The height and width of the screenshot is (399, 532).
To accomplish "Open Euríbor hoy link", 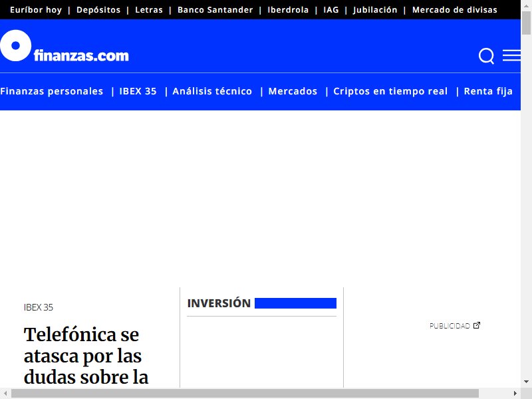I will 36,10.
